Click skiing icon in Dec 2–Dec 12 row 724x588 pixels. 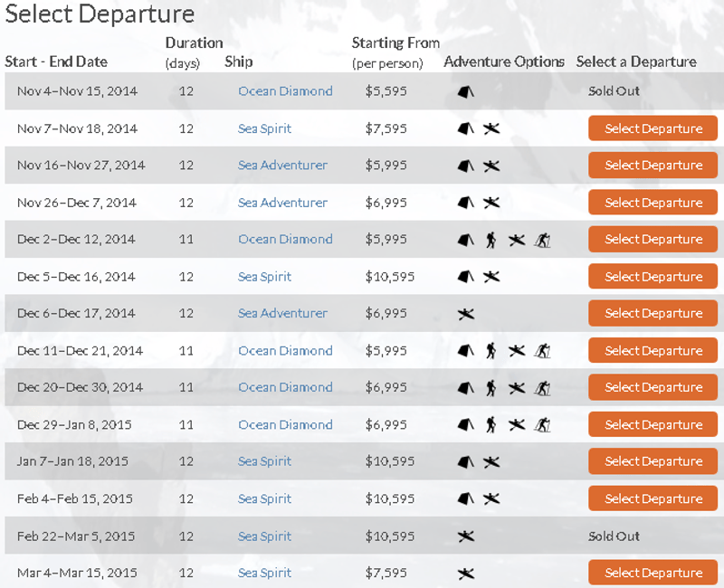tap(543, 240)
